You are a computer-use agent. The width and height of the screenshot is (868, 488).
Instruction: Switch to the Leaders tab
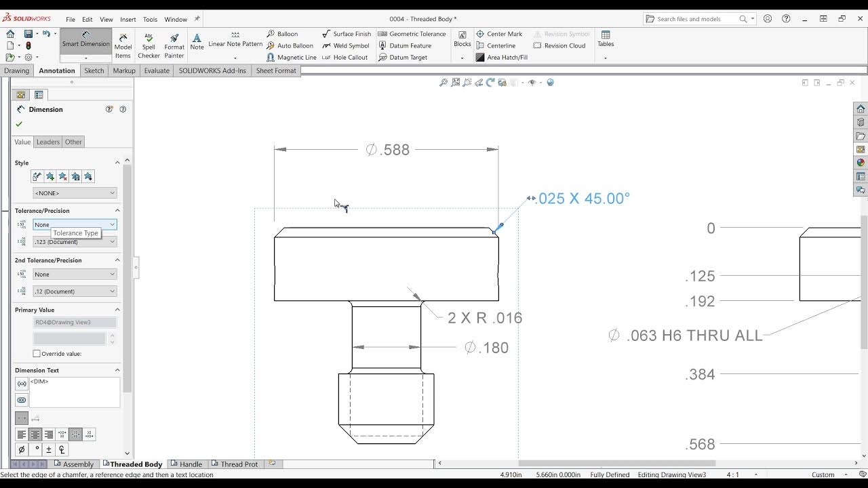pos(48,142)
